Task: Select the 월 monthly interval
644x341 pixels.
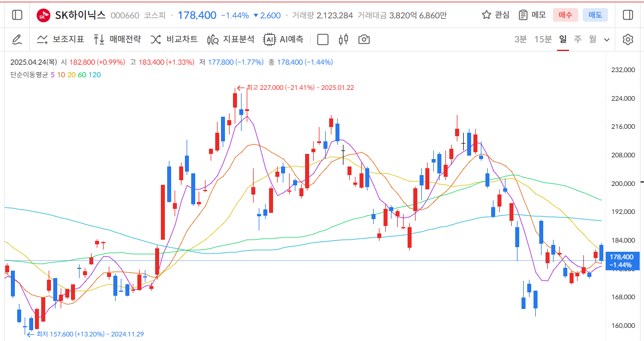Action: click(592, 39)
